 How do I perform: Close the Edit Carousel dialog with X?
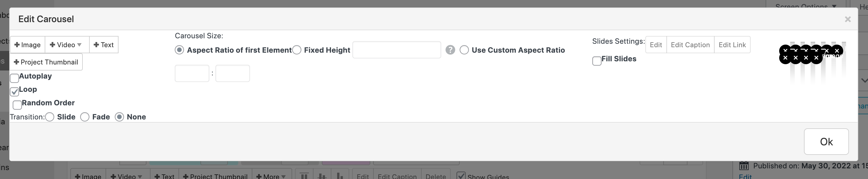pos(848,20)
